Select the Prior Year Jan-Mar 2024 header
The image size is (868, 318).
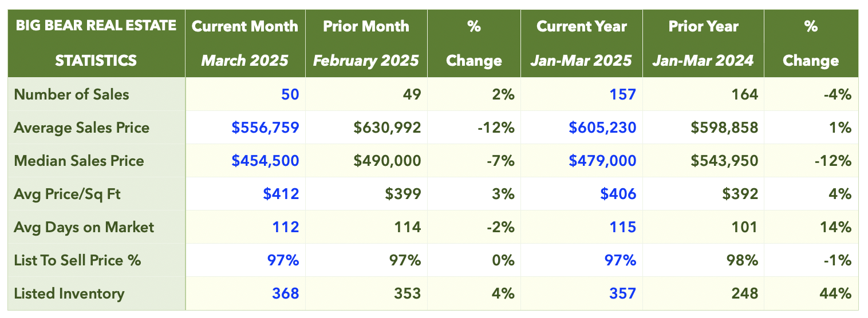[703, 43]
